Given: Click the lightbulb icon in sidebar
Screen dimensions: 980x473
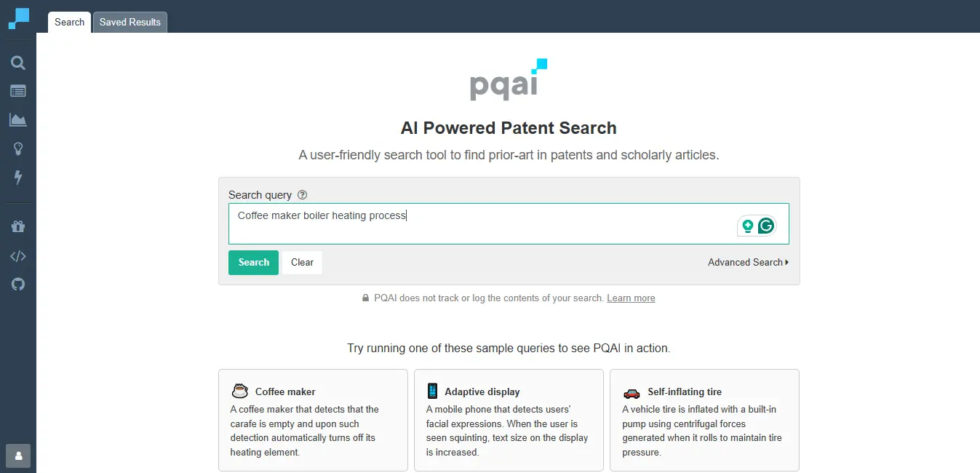Looking at the screenshot, I should pyautogui.click(x=18, y=148).
